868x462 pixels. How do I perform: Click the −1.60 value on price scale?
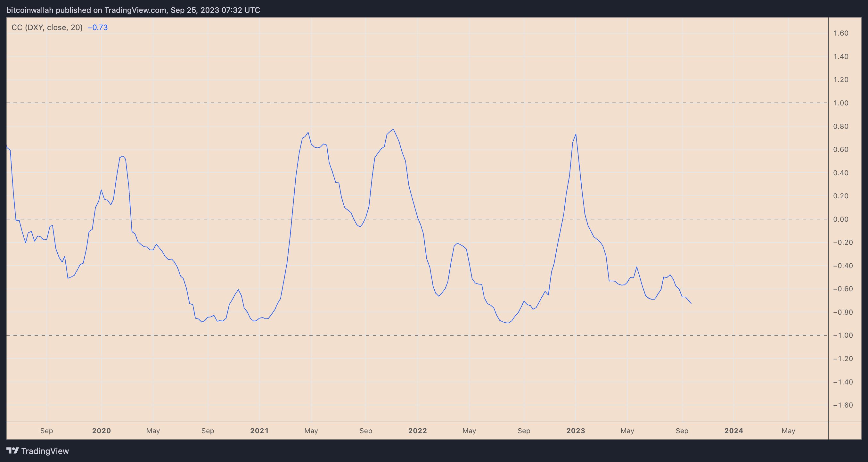843,405
